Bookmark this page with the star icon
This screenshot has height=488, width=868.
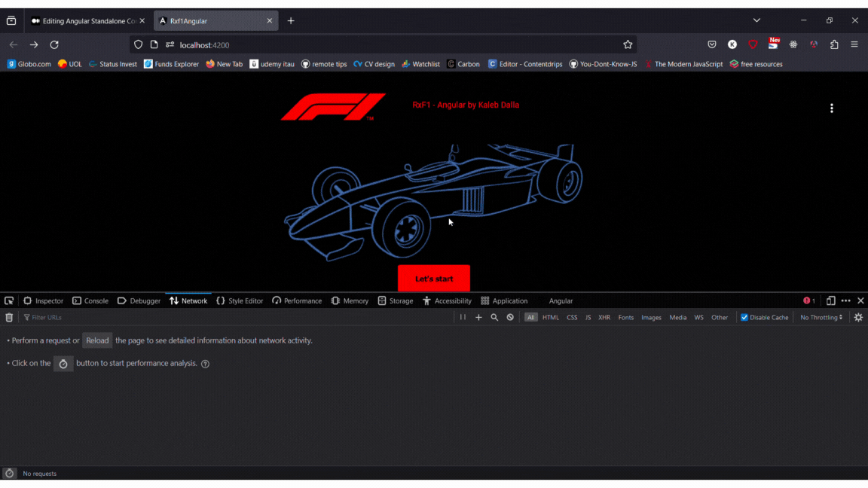[628, 45]
